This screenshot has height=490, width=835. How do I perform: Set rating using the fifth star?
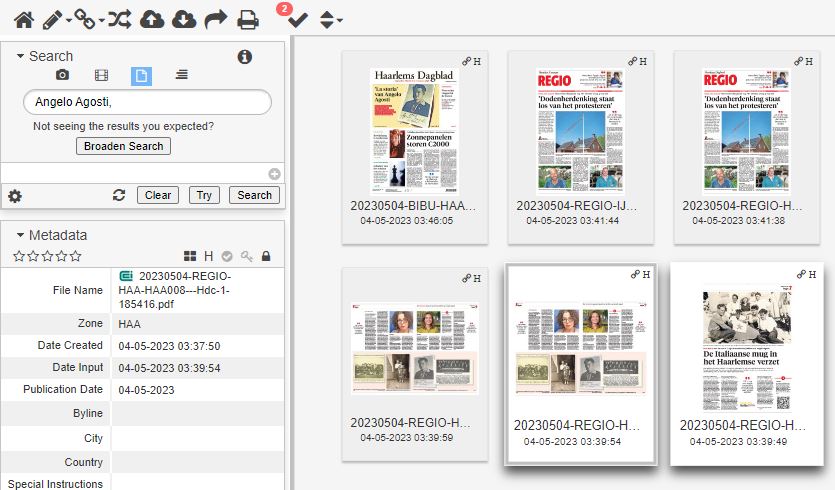pos(76,256)
